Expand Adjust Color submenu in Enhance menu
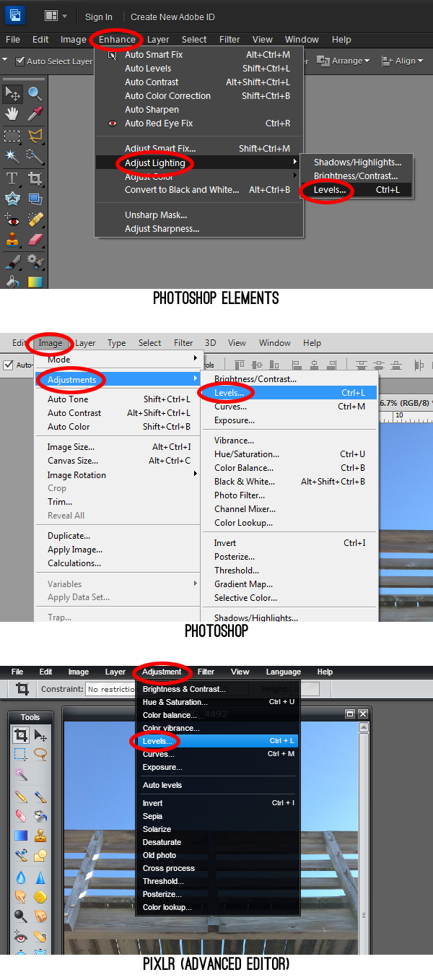Viewport: 433px width, 980px height. tap(198, 177)
